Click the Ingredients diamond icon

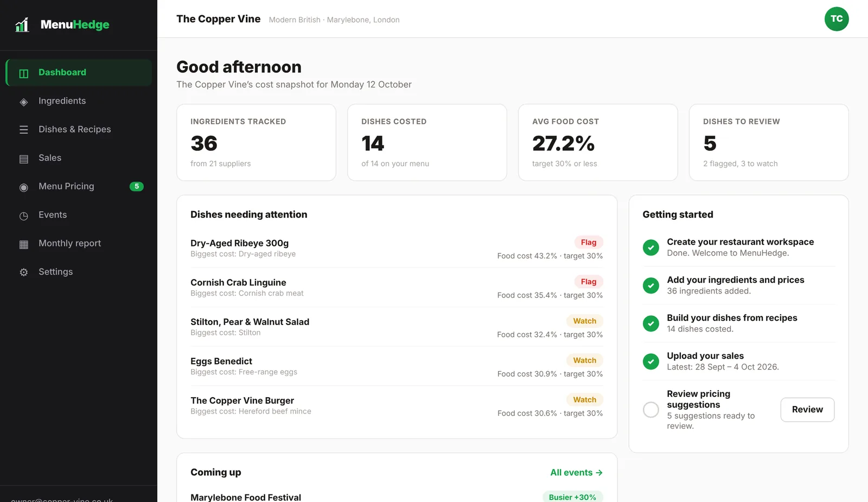tap(24, 101)
